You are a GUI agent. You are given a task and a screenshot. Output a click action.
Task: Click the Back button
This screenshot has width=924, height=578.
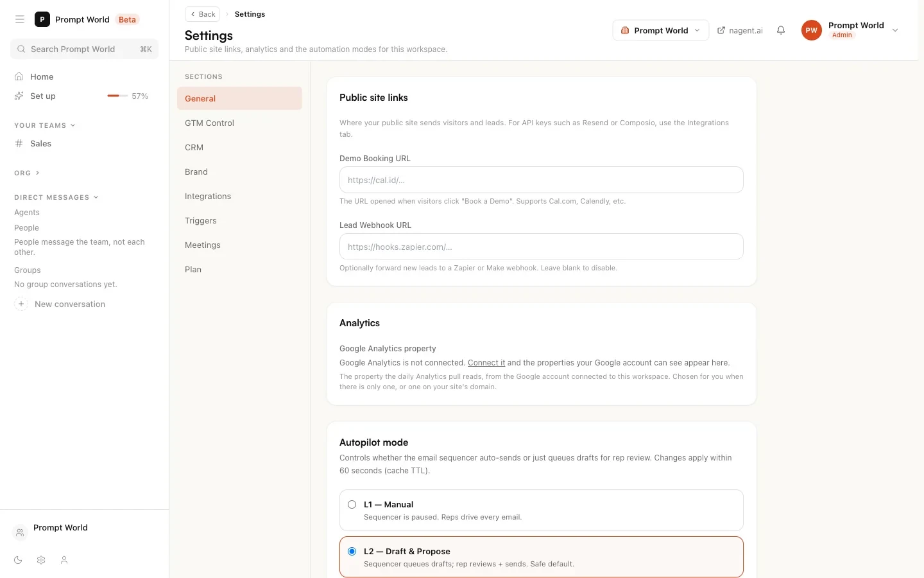202,14
